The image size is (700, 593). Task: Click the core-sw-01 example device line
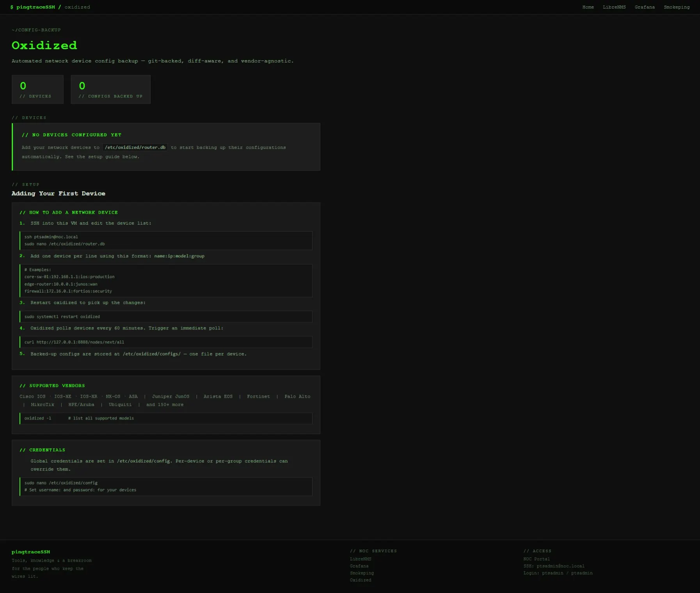69,277
